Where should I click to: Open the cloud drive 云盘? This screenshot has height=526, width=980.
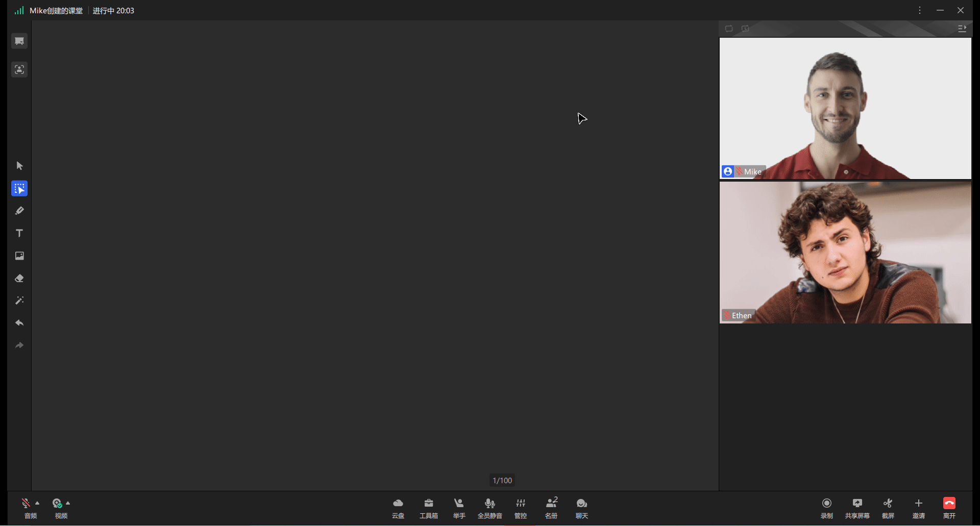(x=398, y=508)
